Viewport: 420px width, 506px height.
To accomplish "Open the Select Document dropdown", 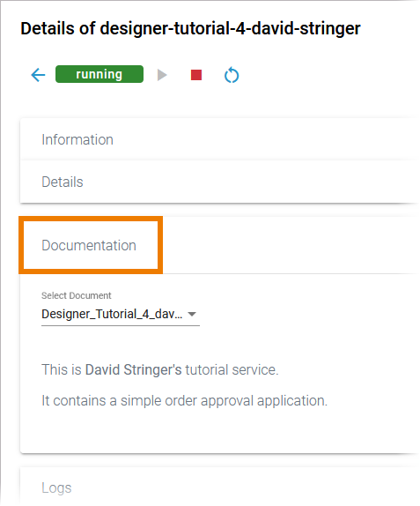I will click(x=121, y=315).
